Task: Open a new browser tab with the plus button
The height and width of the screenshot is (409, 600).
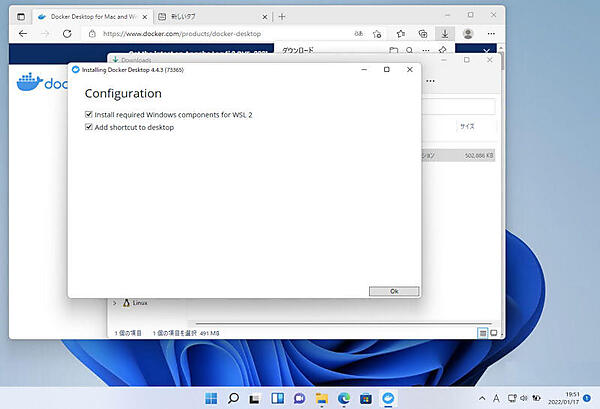Action: pos(282,17)
